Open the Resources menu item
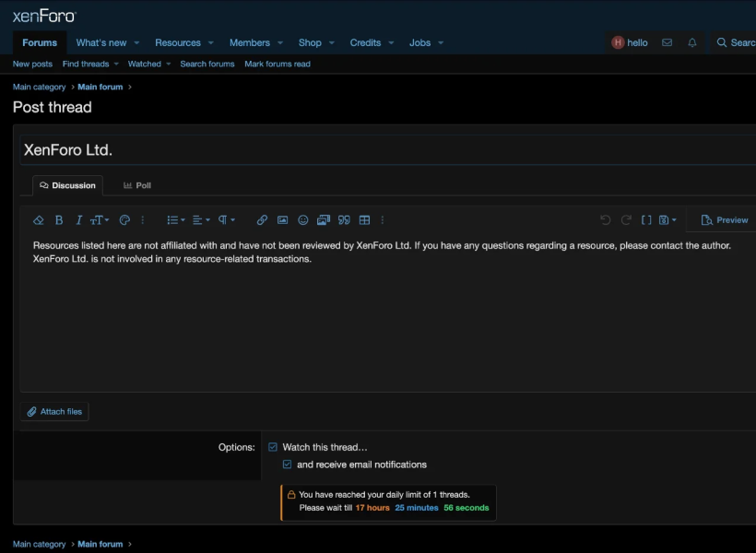The image size is (756, 553). point(178,42)
